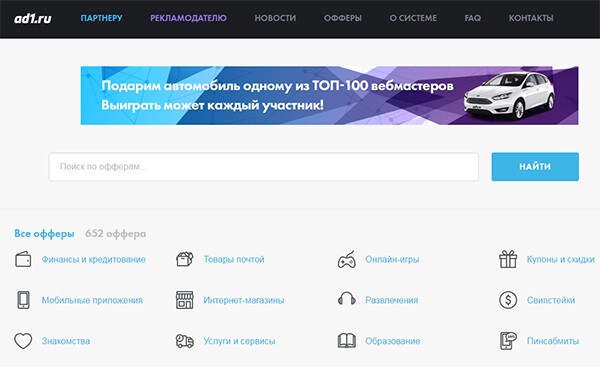
Task: Focus the Поиск по офферам search field
Action: tap(263, 167)
